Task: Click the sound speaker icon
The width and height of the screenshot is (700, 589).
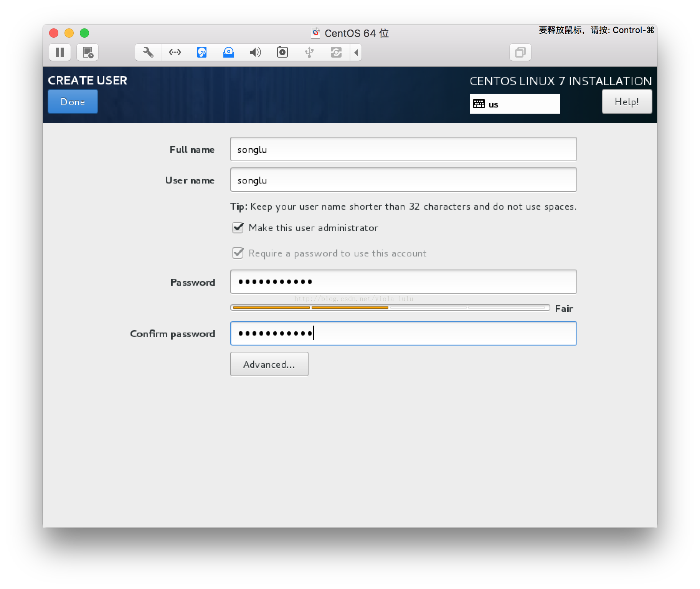Action: point(256,52)
